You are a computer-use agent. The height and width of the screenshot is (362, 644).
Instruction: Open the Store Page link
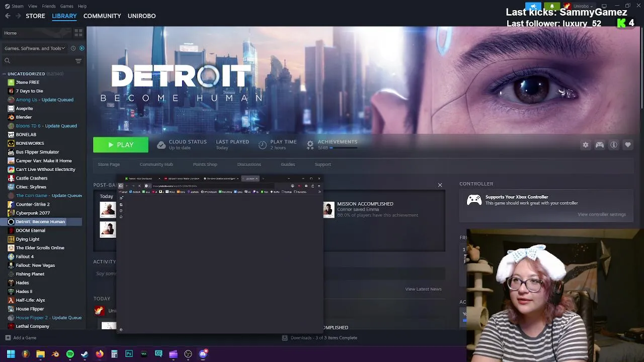pyautogui.click(x=109, y=164)
